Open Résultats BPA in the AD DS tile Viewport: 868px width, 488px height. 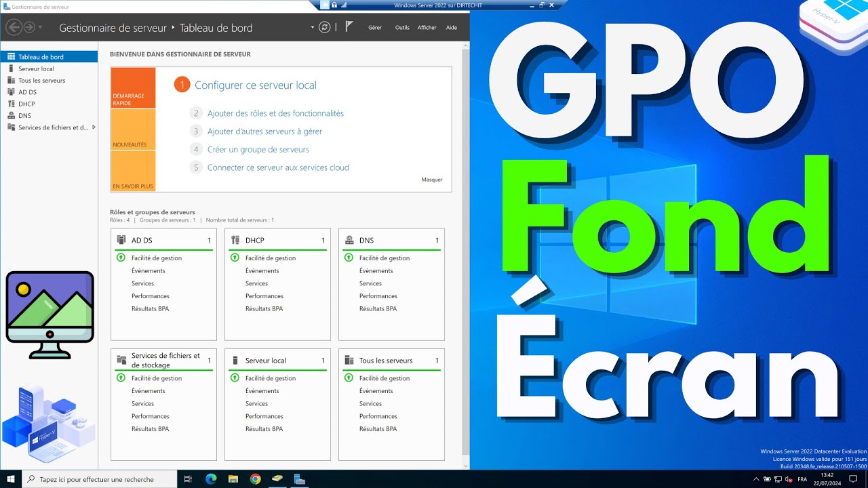pyautogui.click(x=150, y=309)
